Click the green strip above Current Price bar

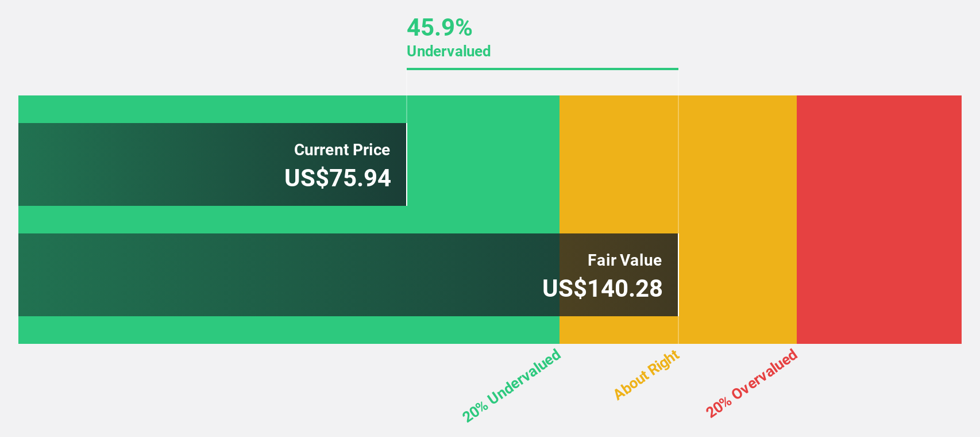[x=213, y=109]
